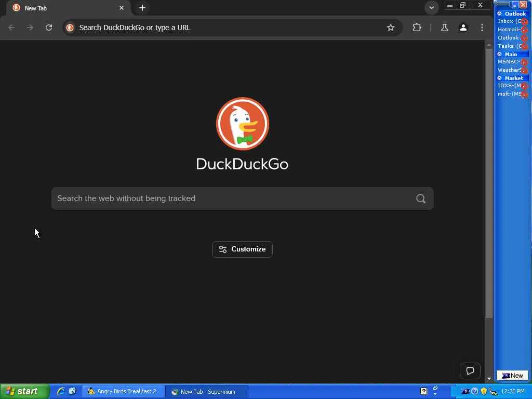Open the experiments flask icon
This screenshot has width=532, height=399.
(x=445, y=28)
